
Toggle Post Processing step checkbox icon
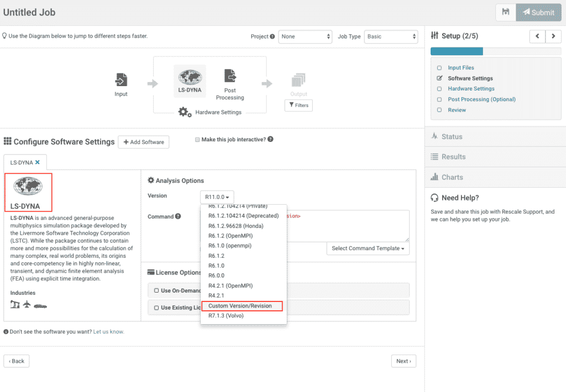pyautogui.click(x=439, y=99)
